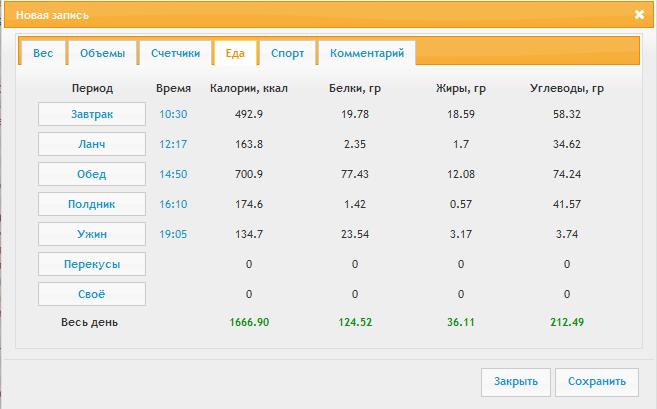
Task: Open the Завтрак meal period
Action: 92,114
